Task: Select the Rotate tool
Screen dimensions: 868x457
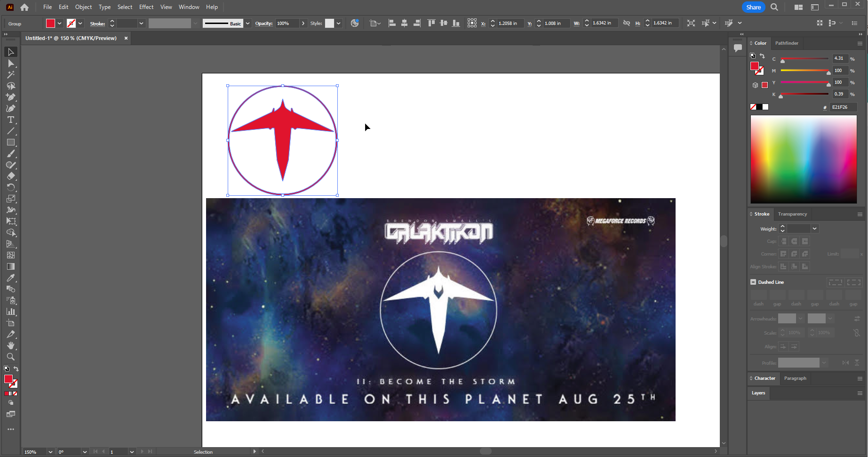Action: pos(11,188)
